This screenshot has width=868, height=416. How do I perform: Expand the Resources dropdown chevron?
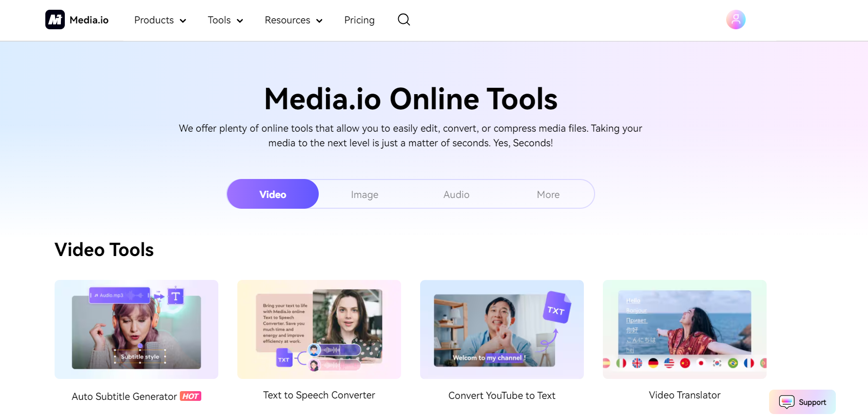coord(319,20)
